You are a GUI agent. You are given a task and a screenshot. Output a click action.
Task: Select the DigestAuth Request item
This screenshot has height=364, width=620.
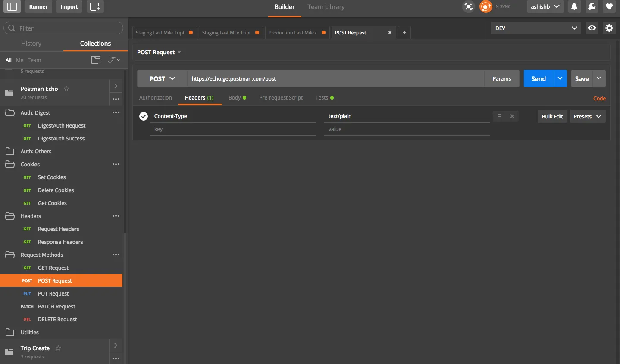tap(61, 125)
